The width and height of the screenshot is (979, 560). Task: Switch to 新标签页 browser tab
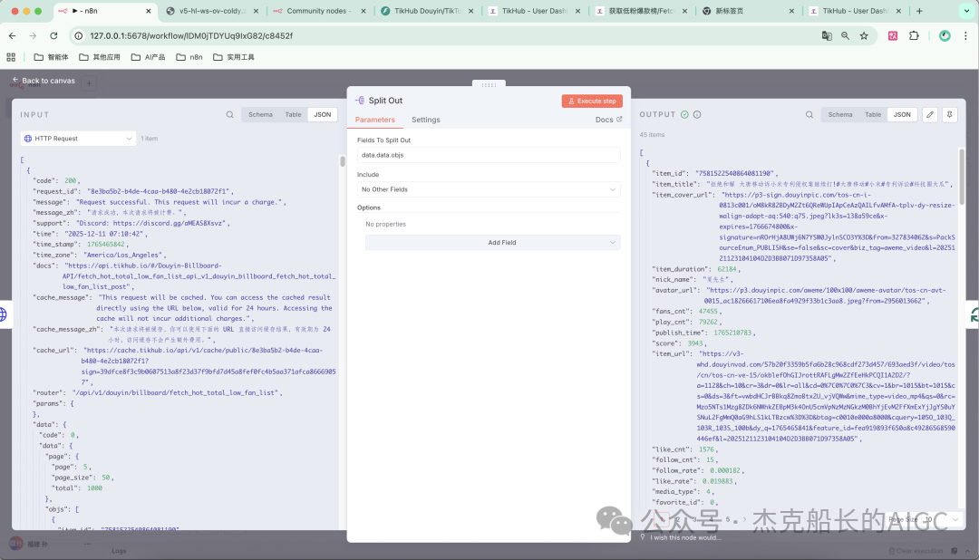[x=746, y=11]
